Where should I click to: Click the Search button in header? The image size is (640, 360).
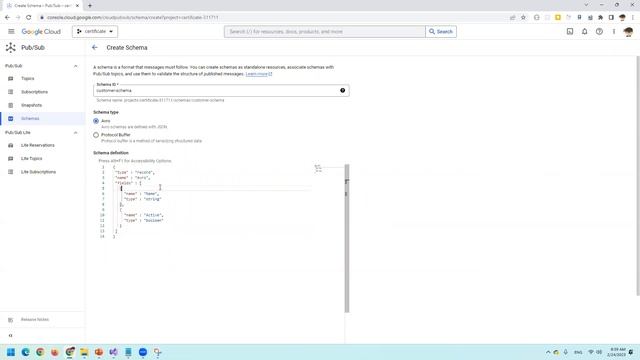(441, 31)
